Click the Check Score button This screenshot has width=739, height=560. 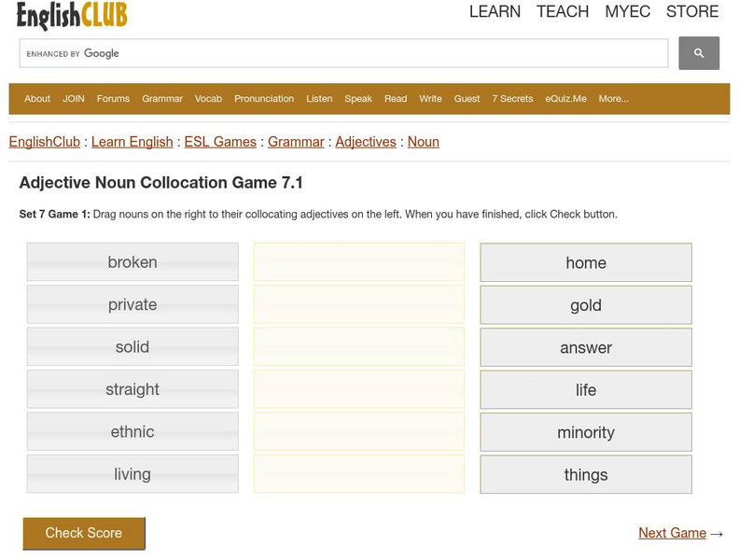pyautogui.click(x=84, y=533)
